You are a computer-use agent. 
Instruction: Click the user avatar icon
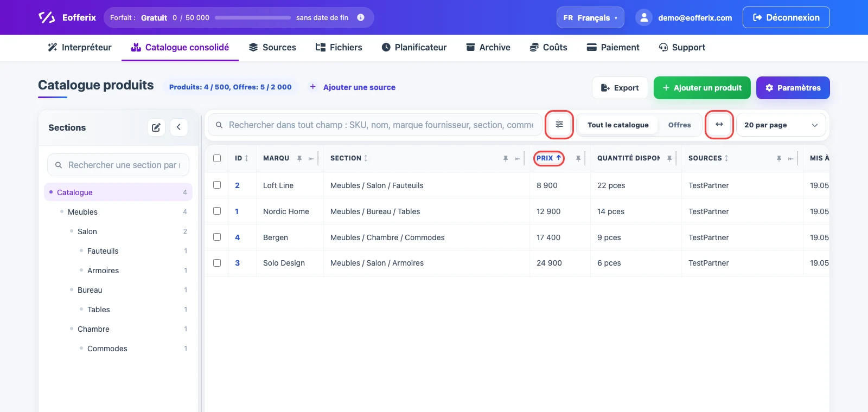[643, 17]
